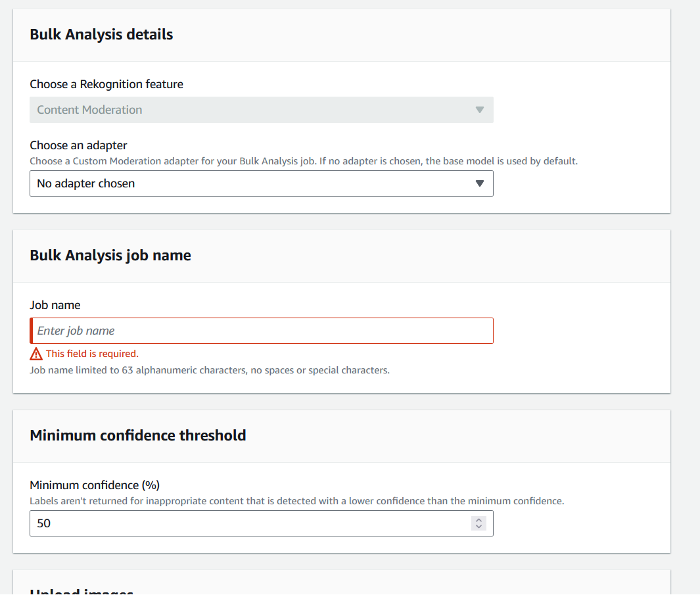The width and height of the screenshot is (700, 595).
Task: Click the Bulk Analysis details section header
Action: point(101,34)
